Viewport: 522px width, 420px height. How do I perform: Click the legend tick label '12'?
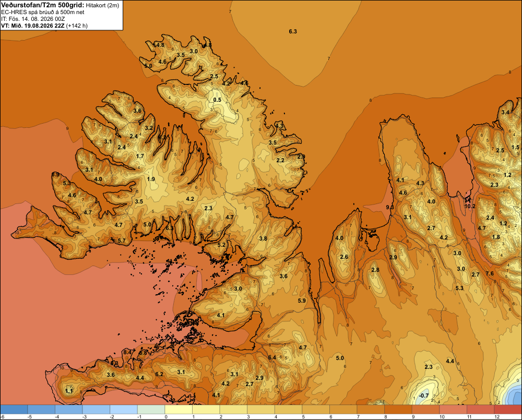point(497,417)
